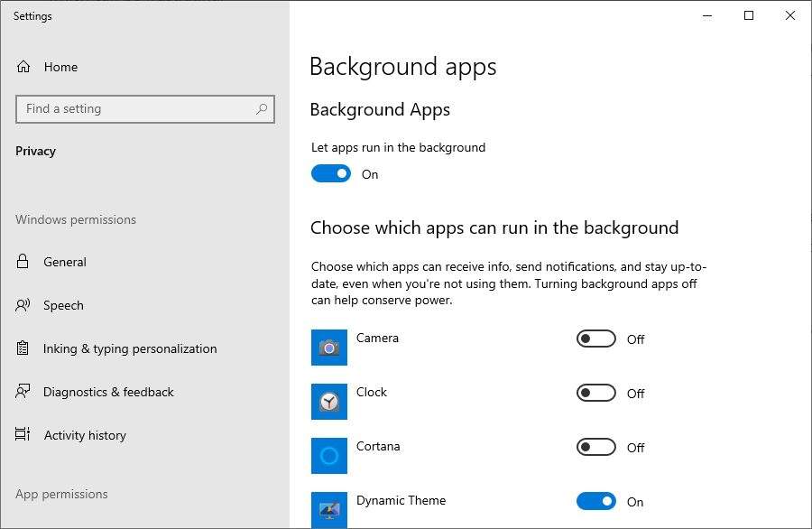
Task: Click the Diagnostics & feedback icon
Action: tap(23, 392)
